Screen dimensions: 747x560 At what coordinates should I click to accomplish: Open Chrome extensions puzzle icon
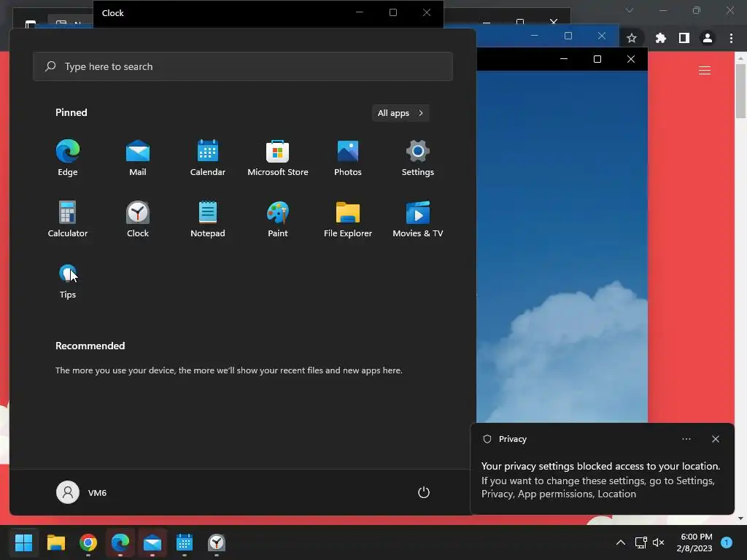[x=661, y=38]
